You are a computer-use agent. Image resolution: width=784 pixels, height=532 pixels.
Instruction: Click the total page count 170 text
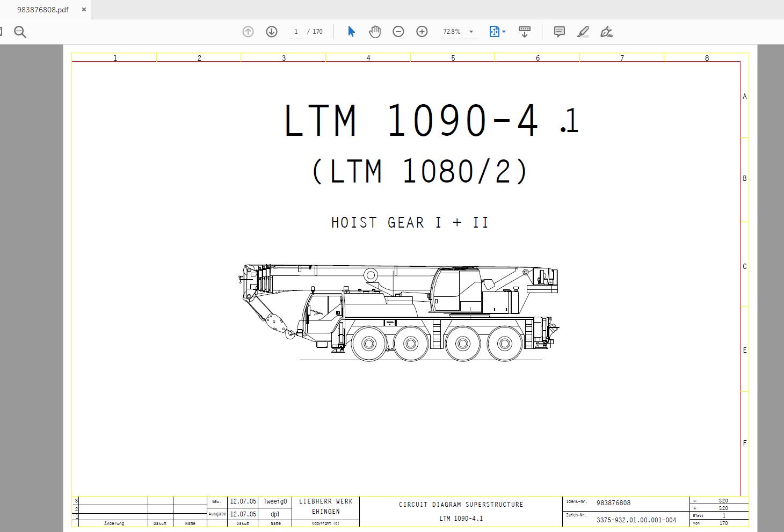318,32
